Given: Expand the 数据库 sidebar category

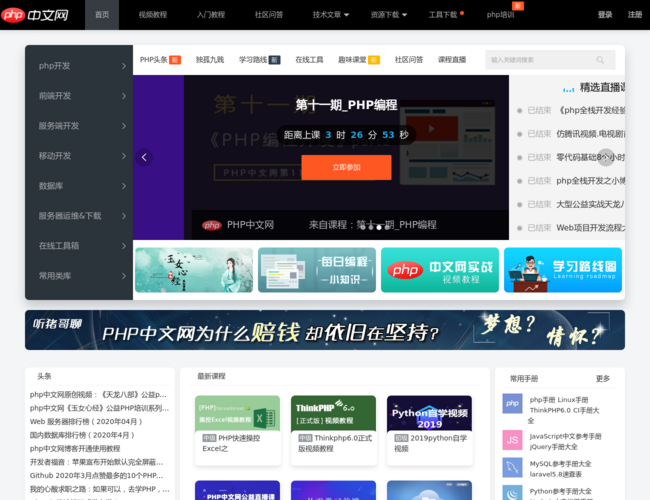Looking at the screenshot, I should [x=79, y=186].
